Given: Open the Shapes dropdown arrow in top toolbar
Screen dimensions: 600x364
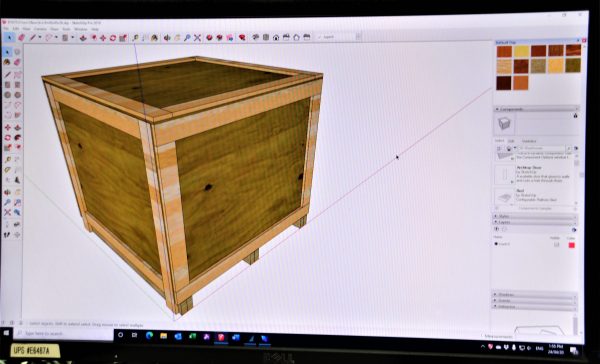Looking at the screenshot, I should [x=72, y=37].
